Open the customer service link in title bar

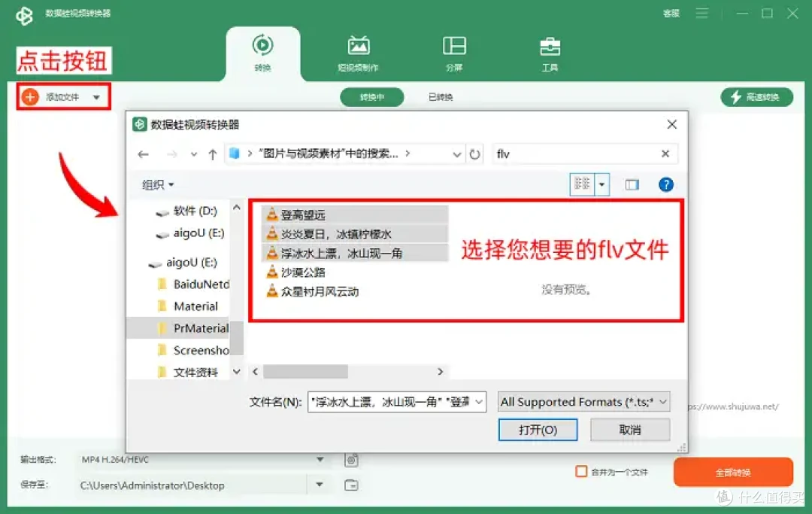671,14
